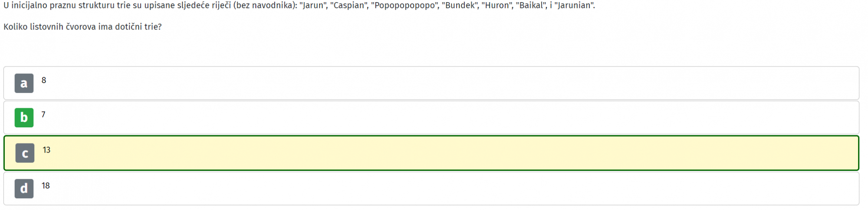Viewport: 868px width, 210px height.
Task: Select the answer row with 18
Action: click(x=431, y=189)
